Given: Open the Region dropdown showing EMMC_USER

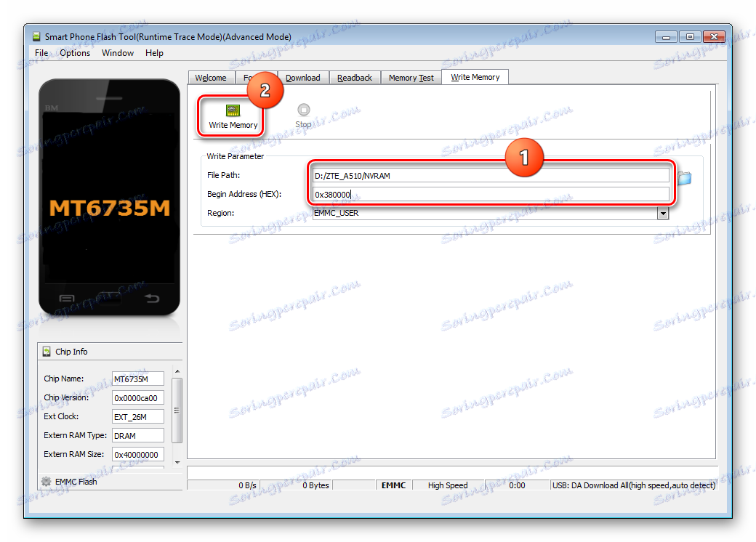Looking at the screenshot, I should coord(662,213).
